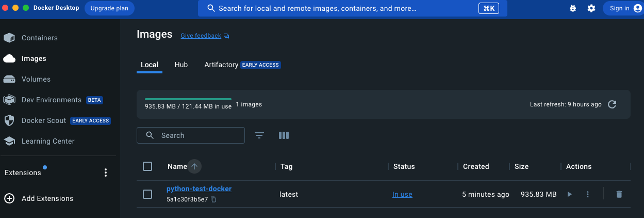Switch to the Local tab
Image resolution: width=644 pixels, height=218 pixels.
150,65
